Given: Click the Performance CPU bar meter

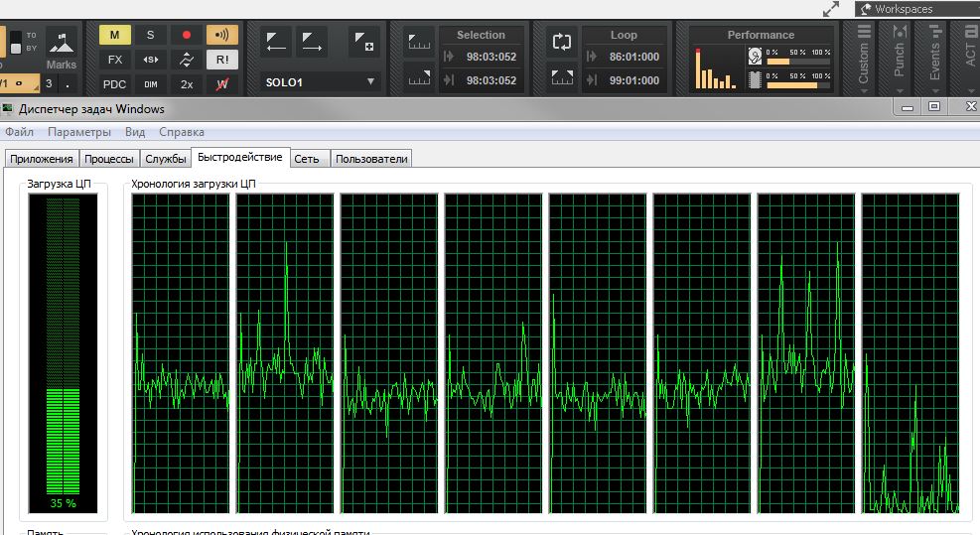Looking at the screenshot, I should coord(716,68).
